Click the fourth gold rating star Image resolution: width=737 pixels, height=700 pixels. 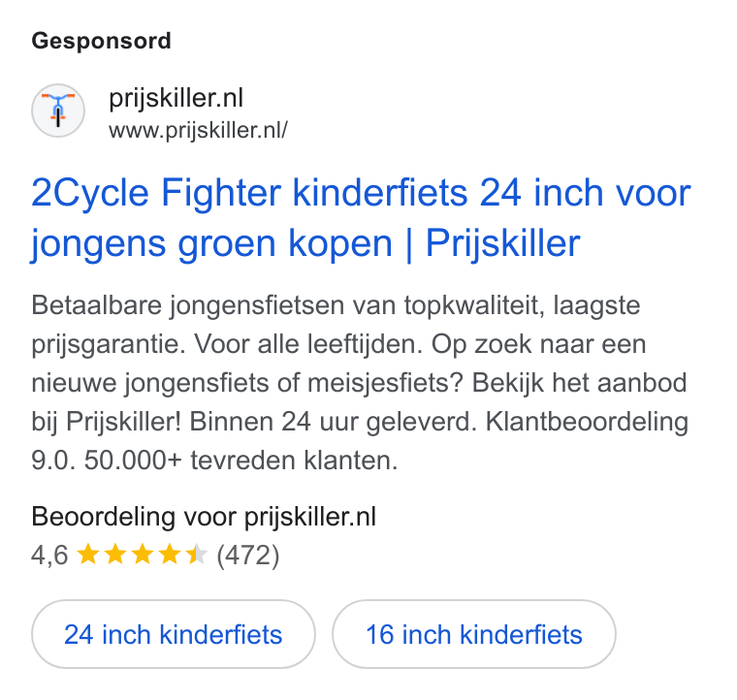pyautogui.click(x=169, y=554)
